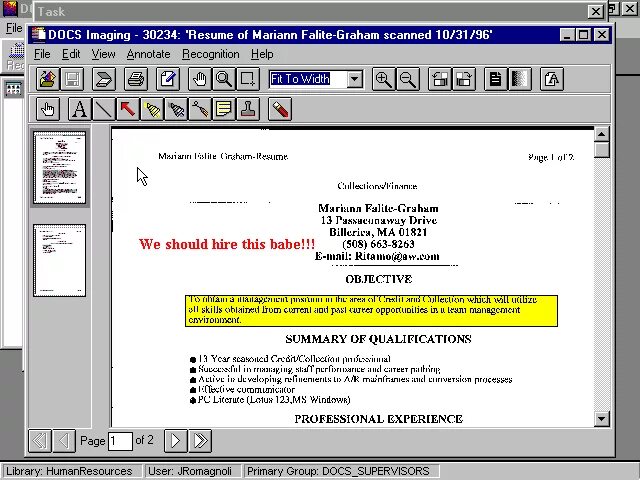The height and width of the screenshot is (480, 640).
Task: Click the 'OBJECTIVE' heading in the document
Action: [x=379, y=279]
